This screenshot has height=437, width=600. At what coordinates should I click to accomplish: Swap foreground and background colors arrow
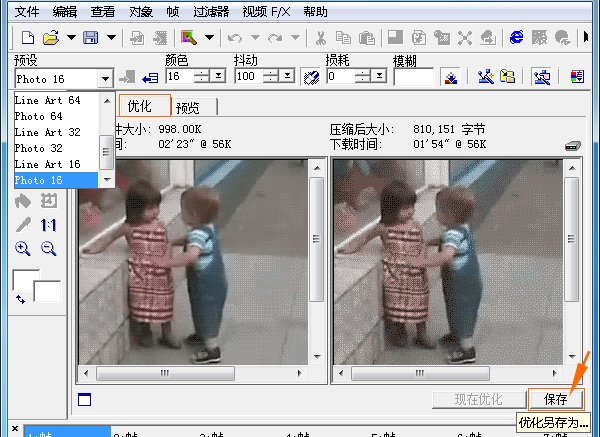(x=20, y=298)
